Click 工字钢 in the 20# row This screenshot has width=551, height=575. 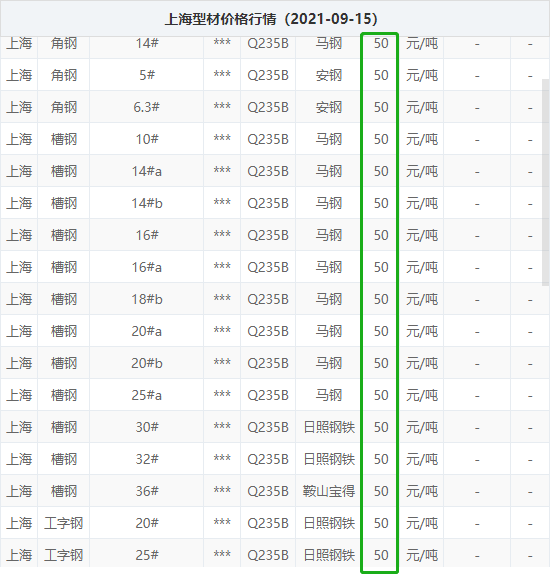63,523
